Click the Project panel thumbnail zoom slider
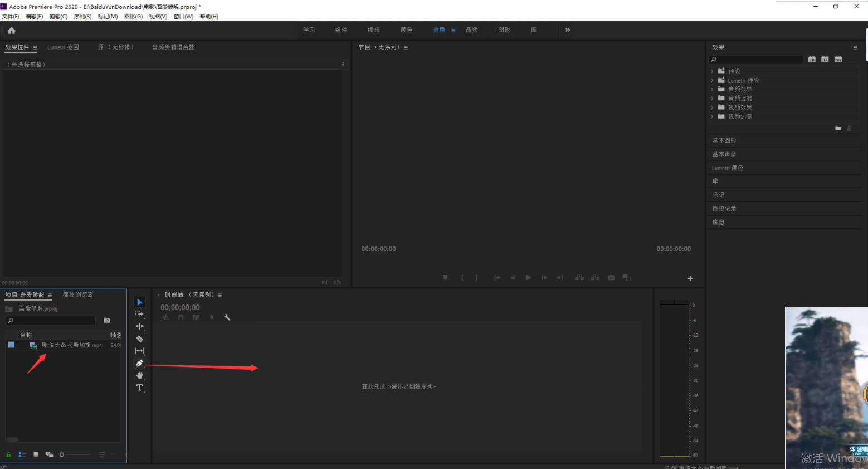 point(75,455)
